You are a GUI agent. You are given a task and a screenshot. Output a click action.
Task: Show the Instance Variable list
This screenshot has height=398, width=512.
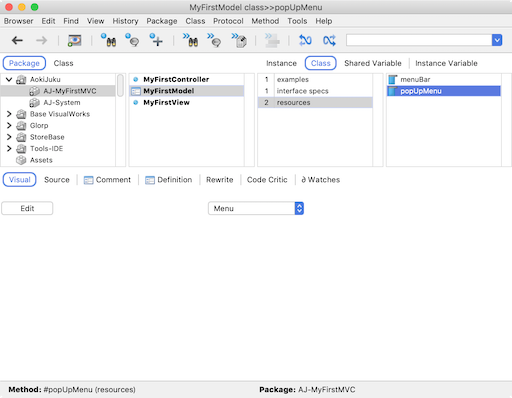446,63
